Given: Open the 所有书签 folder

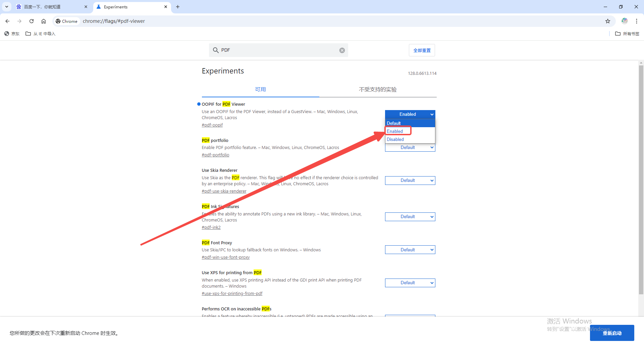Looking at the screenshot, I should click(x=627, y=34).
